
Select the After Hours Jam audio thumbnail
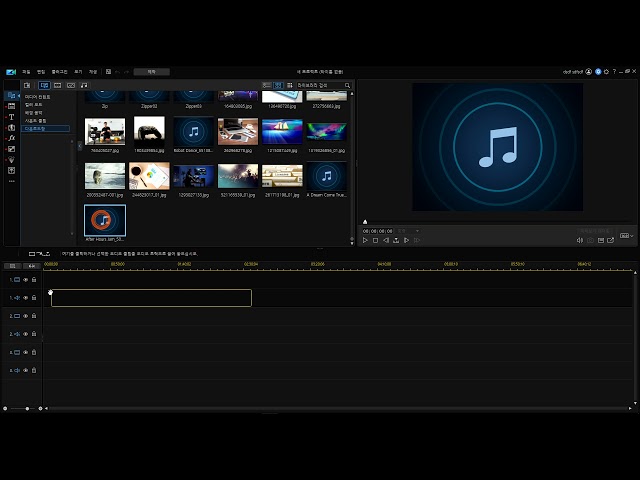point(105,220)
